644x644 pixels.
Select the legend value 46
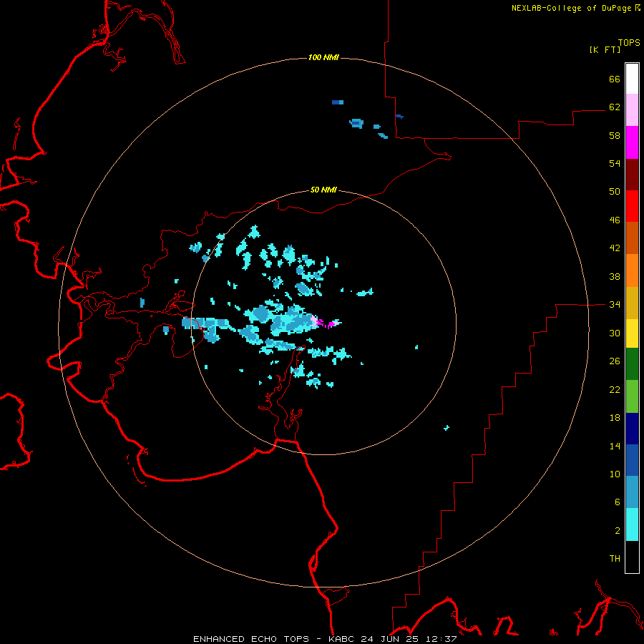pos(615,220)
